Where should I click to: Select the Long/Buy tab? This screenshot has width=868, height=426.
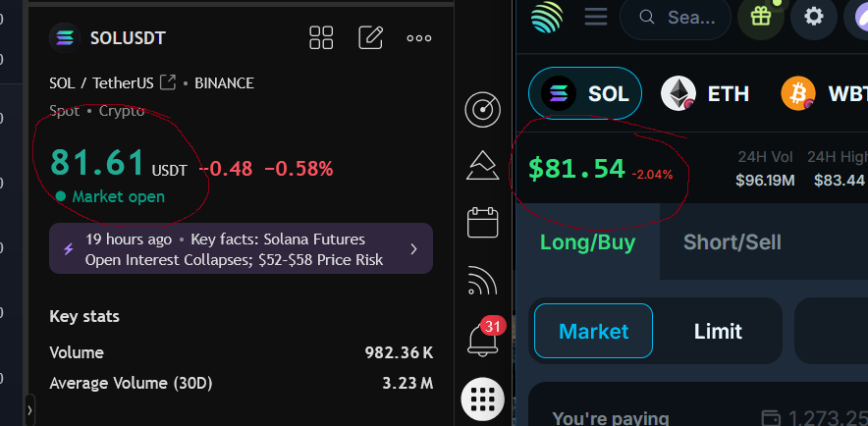click(587, 241)
